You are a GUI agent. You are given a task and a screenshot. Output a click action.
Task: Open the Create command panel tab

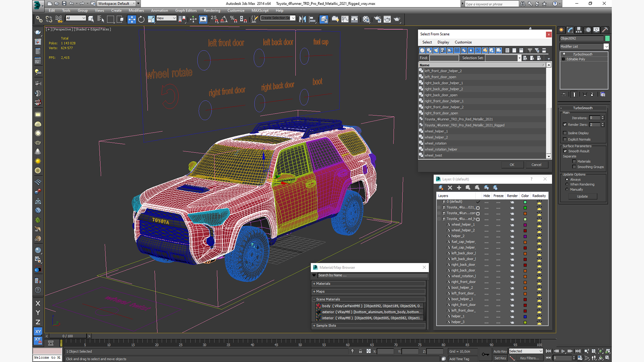[x=561, y=30]
